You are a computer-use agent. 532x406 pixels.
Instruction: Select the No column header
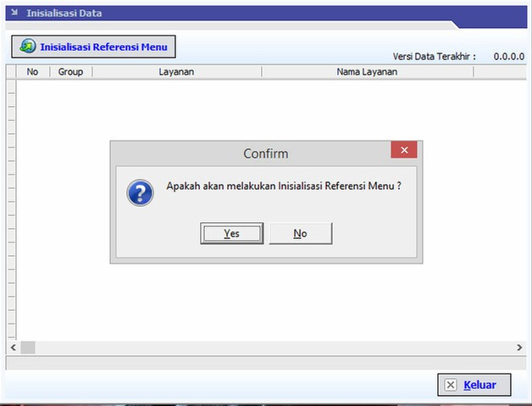click(x=33, y=72)
